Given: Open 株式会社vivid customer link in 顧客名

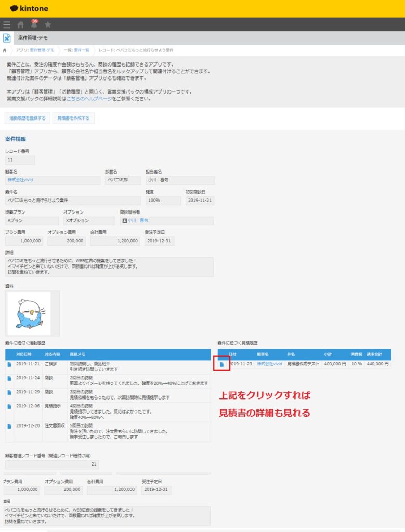Looking at the screenshot, I should (x=20, y=180).
